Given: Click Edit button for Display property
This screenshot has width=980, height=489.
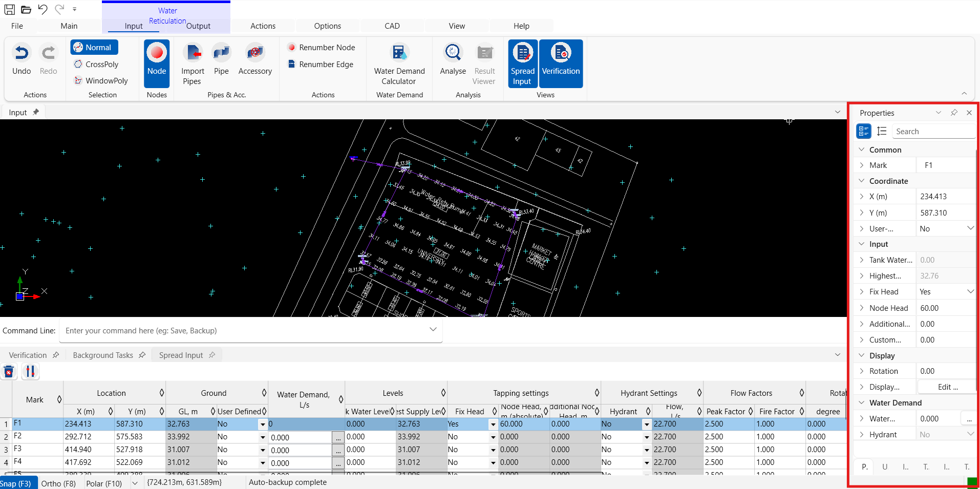Looking at the screenshot, I should tap(947, 387).
